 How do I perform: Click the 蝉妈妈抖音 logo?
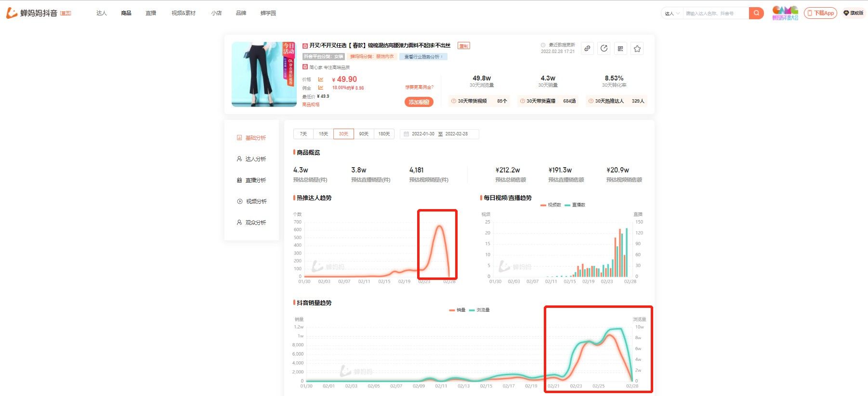click(x=33, y=13)
